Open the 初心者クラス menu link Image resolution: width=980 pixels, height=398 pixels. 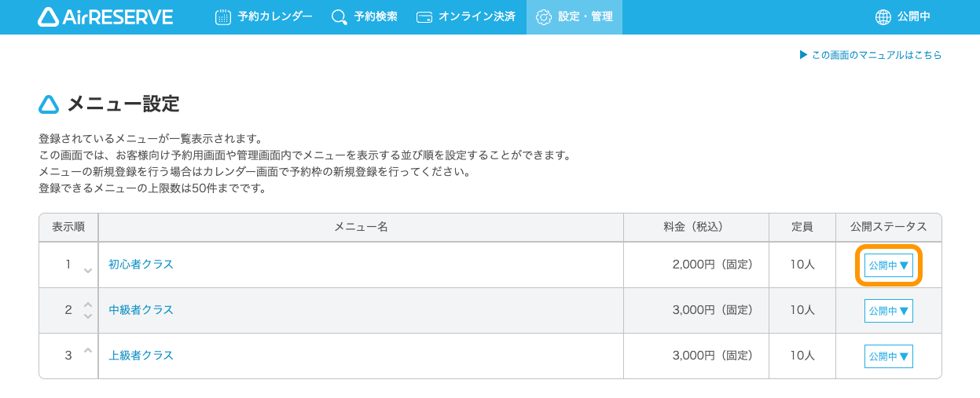click(x=141, y=265)
